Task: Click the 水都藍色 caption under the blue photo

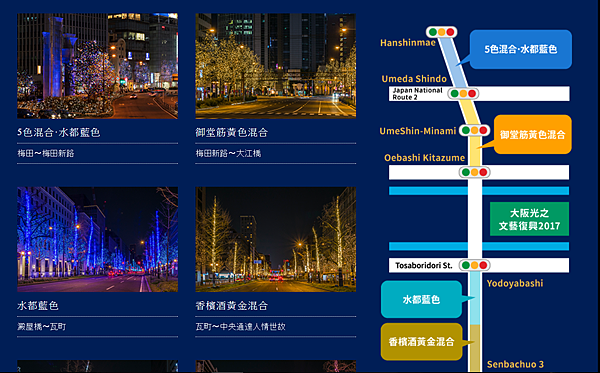Action: click(38, 306)
